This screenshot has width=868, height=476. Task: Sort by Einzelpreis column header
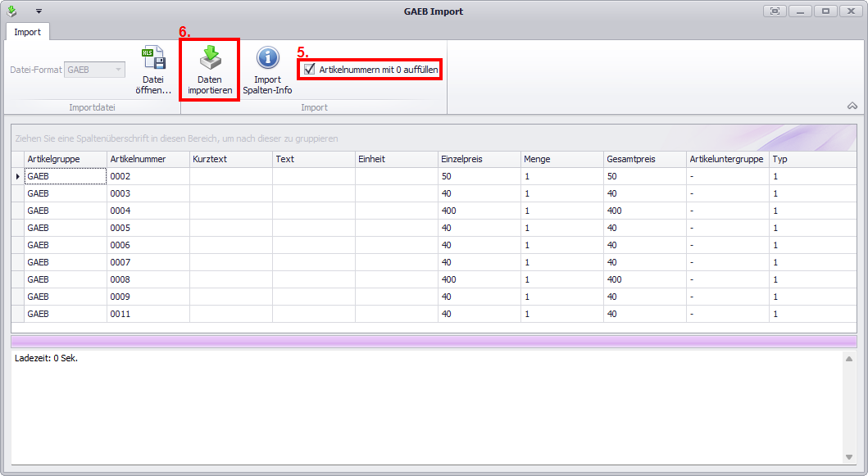479,159
